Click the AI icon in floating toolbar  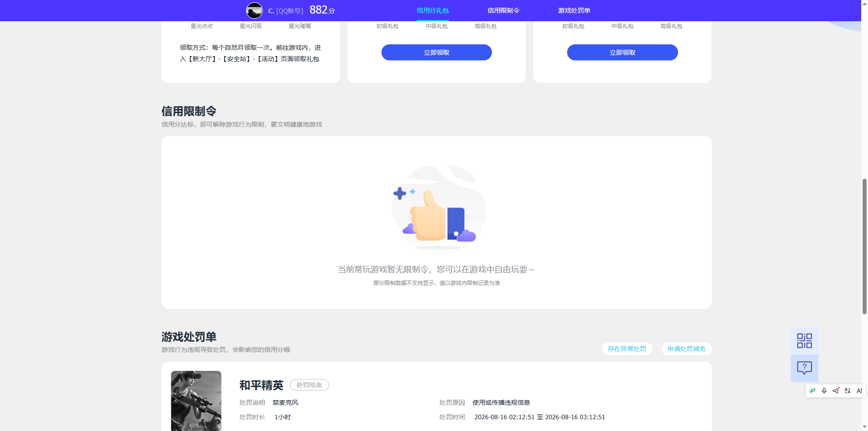[x=859, y=391]
